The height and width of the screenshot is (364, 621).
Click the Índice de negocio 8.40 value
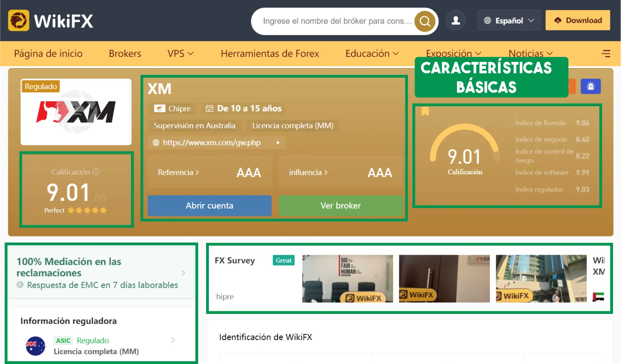(x=582, y=140)
